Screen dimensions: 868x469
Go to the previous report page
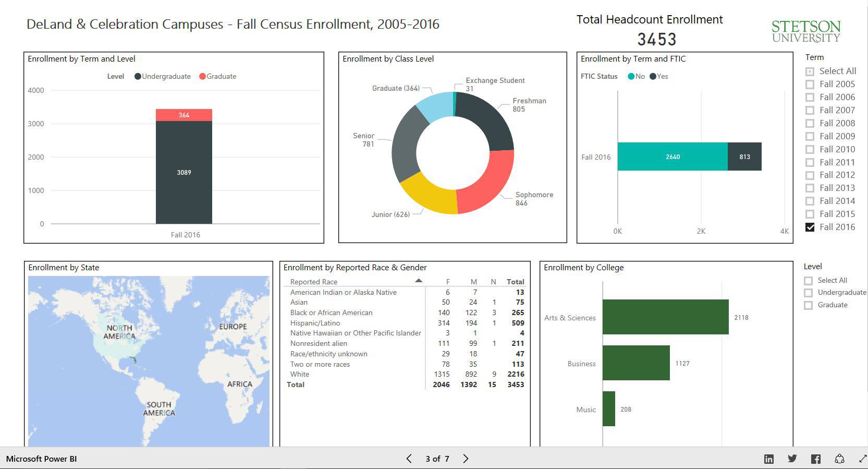[409, 459]
